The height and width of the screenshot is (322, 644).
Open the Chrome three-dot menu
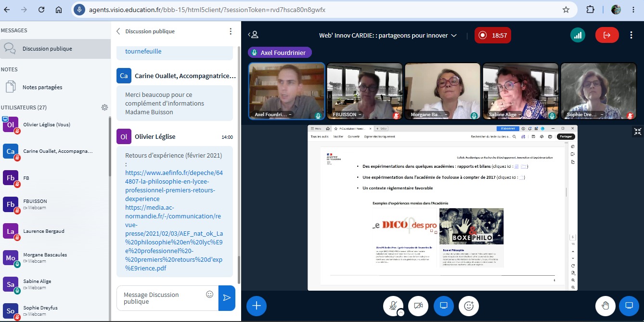point(634,10)
